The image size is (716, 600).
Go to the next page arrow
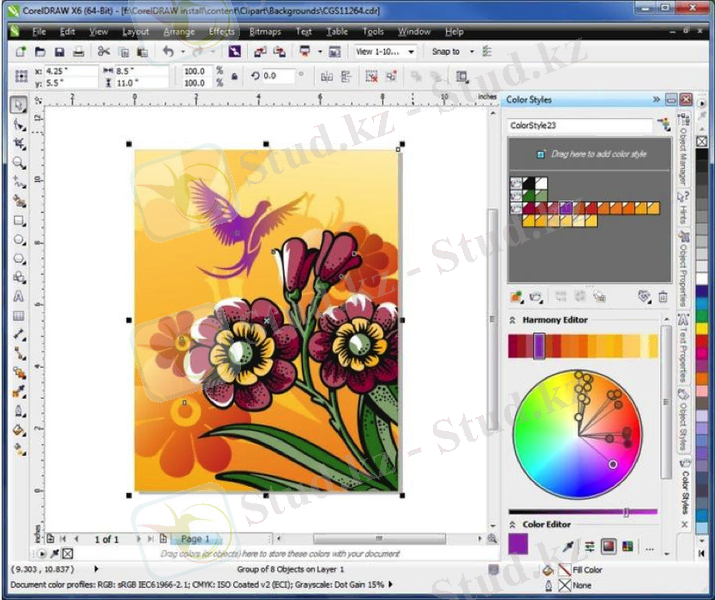point(138,539)
